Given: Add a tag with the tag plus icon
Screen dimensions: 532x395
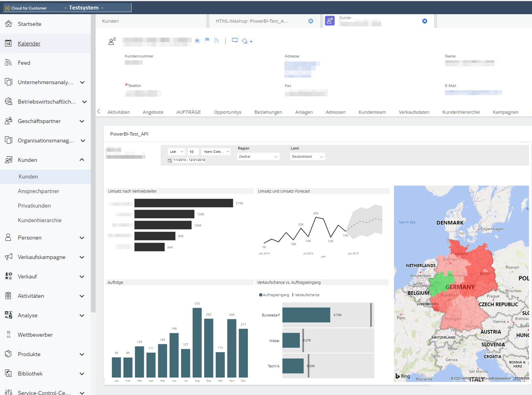Looking at the screenshot, I should [247, 41].
